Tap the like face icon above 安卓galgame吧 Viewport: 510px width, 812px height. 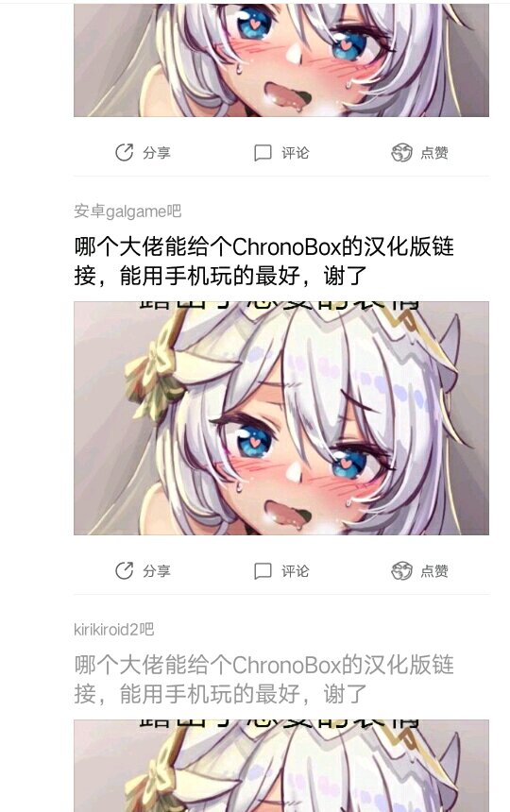point(401,152)
